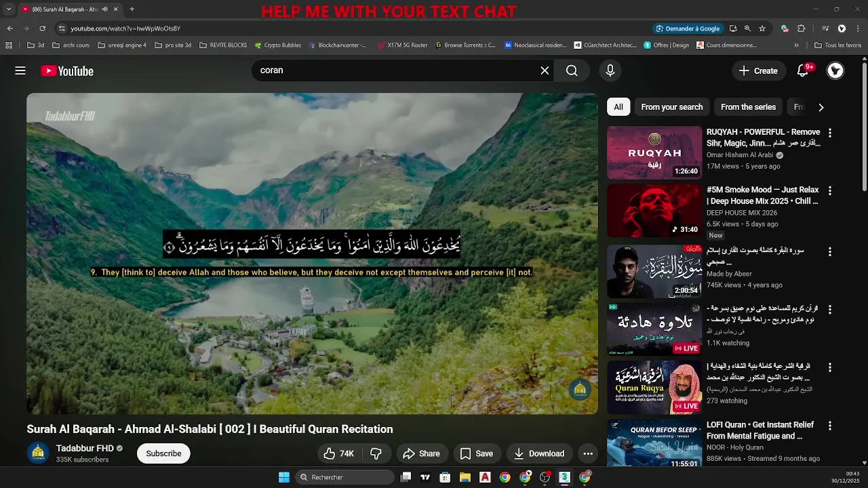Open the RUQYAH video thumbnail

coord(654,152)
